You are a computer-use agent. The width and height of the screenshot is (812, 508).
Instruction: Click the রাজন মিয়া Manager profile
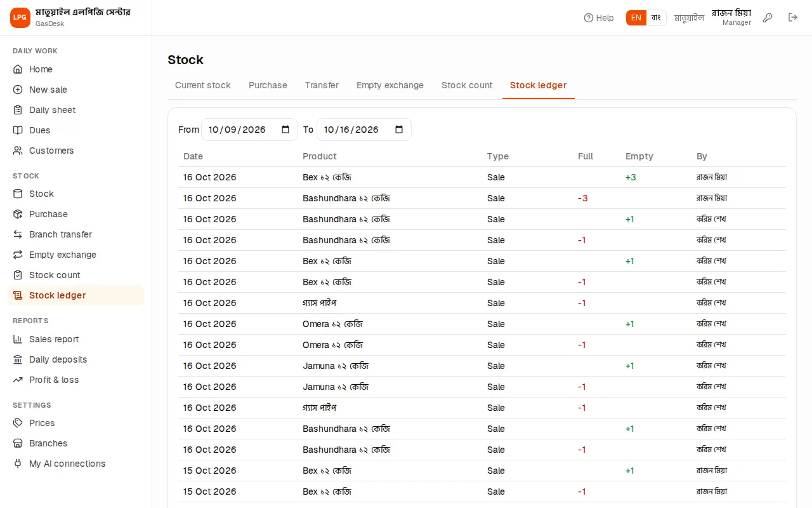pyautogui.click(x=731, y=17)
